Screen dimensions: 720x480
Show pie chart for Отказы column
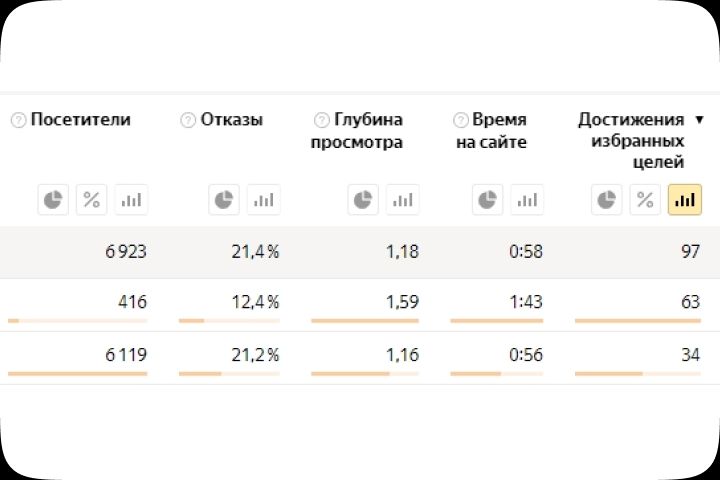coord(224,200)
